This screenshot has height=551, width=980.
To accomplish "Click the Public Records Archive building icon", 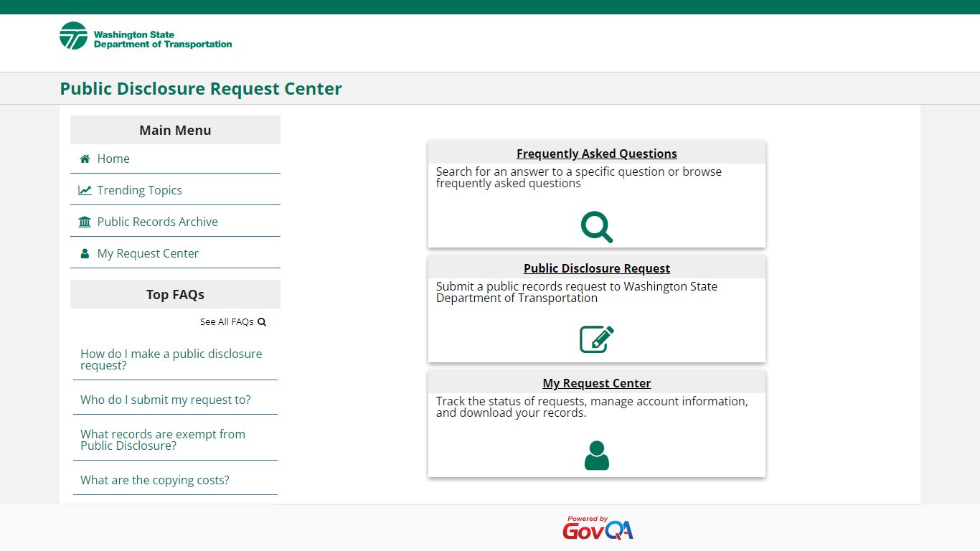I will (85, 222).
